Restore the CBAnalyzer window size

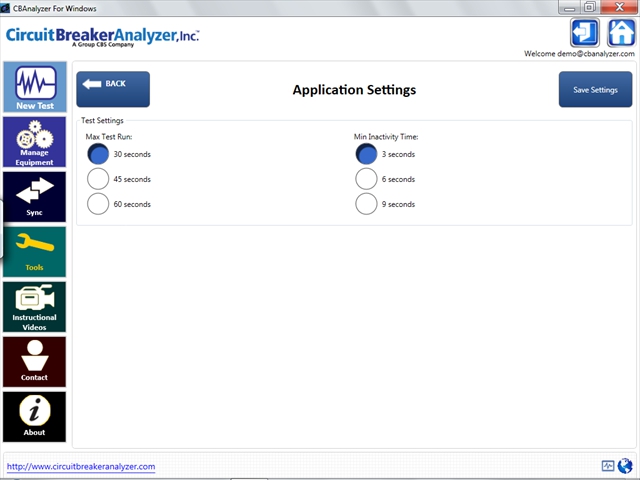pos(589,7)
